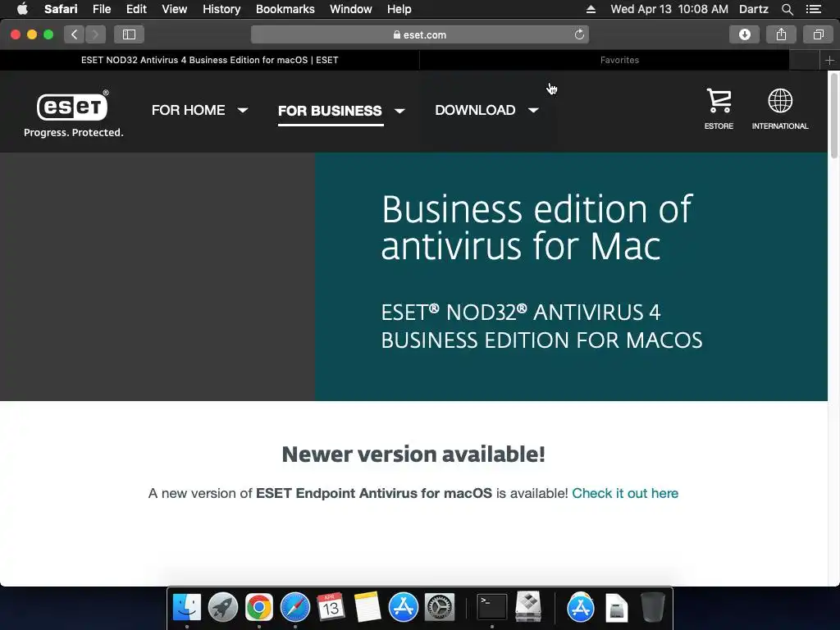
Task: Open the App Store icon next to Notes
Action: (404, 607)
